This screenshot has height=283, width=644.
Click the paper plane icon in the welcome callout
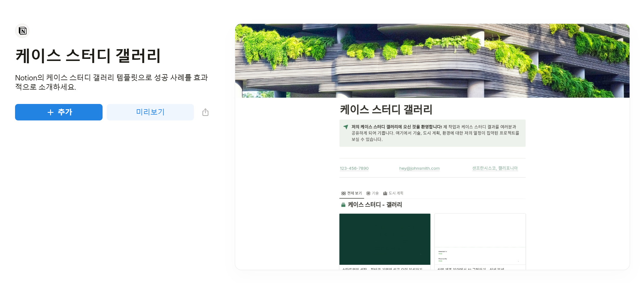[x=346, y=127]
